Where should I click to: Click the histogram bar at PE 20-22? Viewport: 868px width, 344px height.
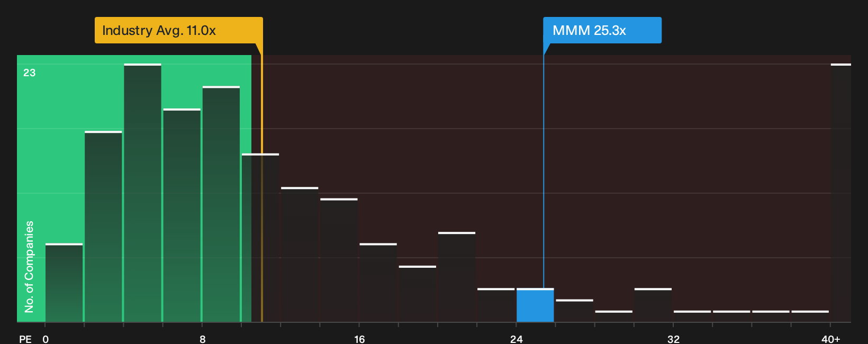(x=457, y=277)
